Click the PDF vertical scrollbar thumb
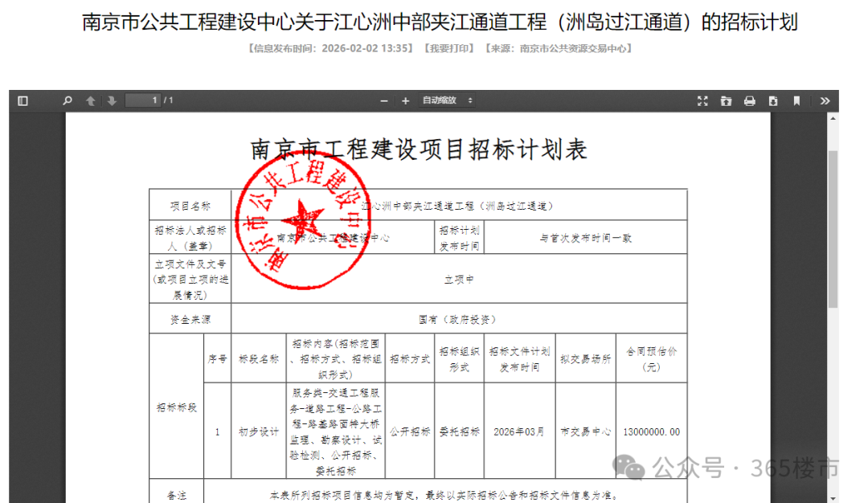The image size is (868, 503). 833,228
